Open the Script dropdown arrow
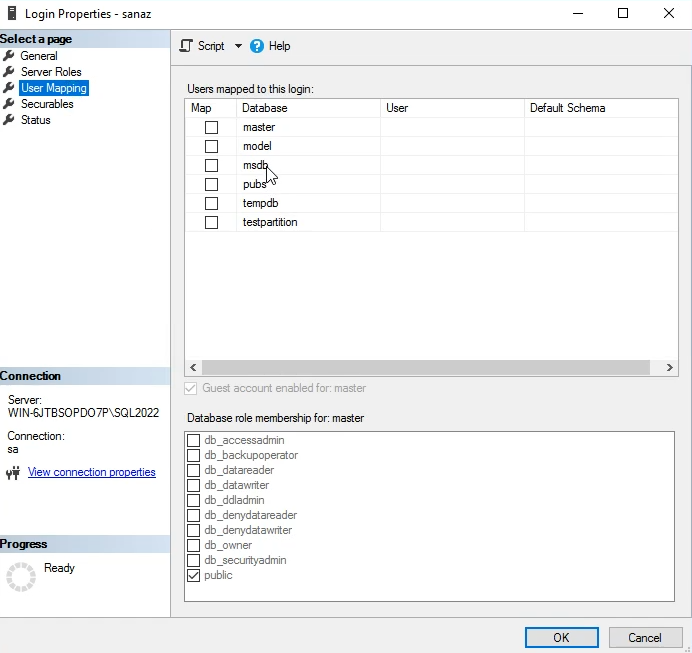Image resolution: width=692 pixels, height=653 pixels. point(238,46)
